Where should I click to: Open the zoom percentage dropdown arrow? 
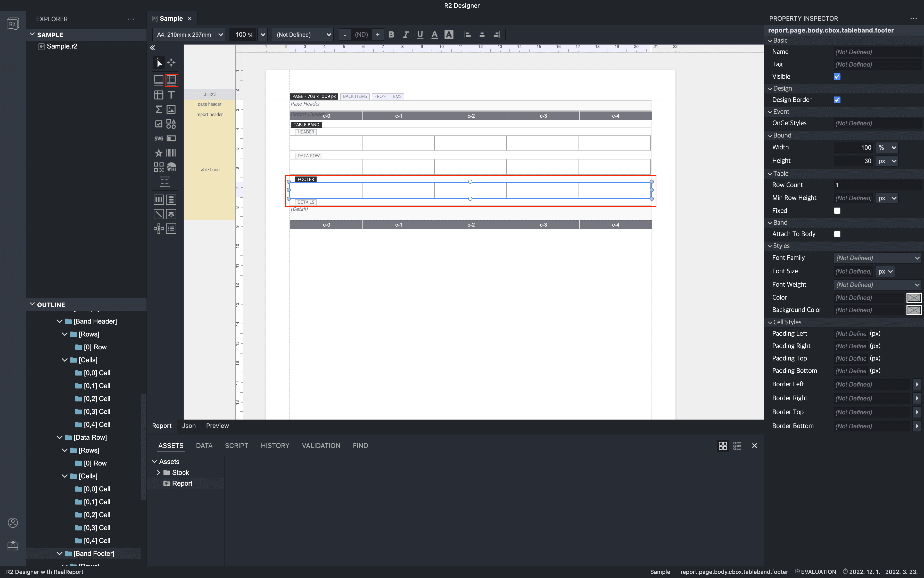(263, 34)
